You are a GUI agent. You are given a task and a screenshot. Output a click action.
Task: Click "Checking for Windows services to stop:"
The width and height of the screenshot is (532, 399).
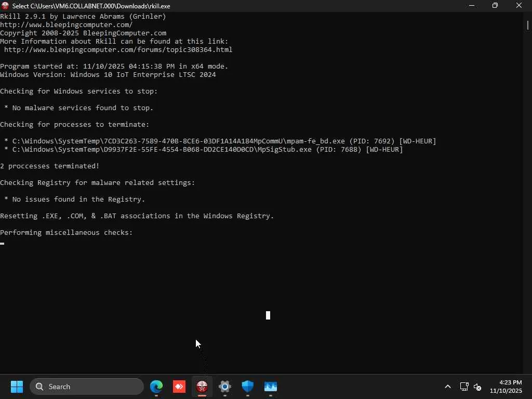[x=79, y=91]
